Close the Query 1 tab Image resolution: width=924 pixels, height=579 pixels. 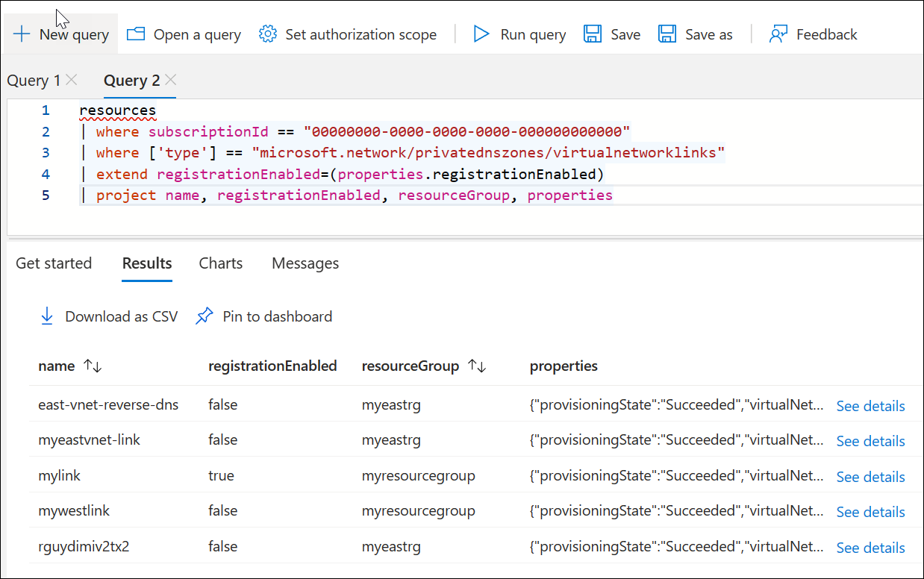click(x=72, y=79)
